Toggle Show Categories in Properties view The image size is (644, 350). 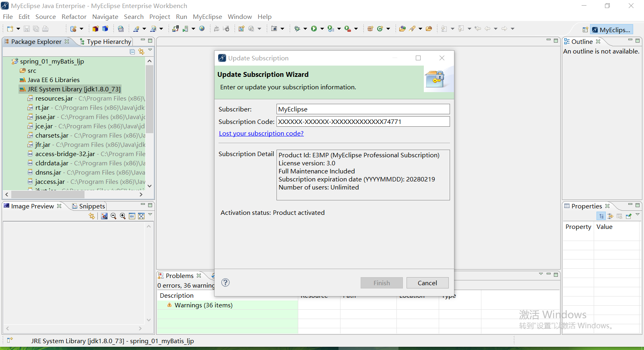(x=601, y=216)
